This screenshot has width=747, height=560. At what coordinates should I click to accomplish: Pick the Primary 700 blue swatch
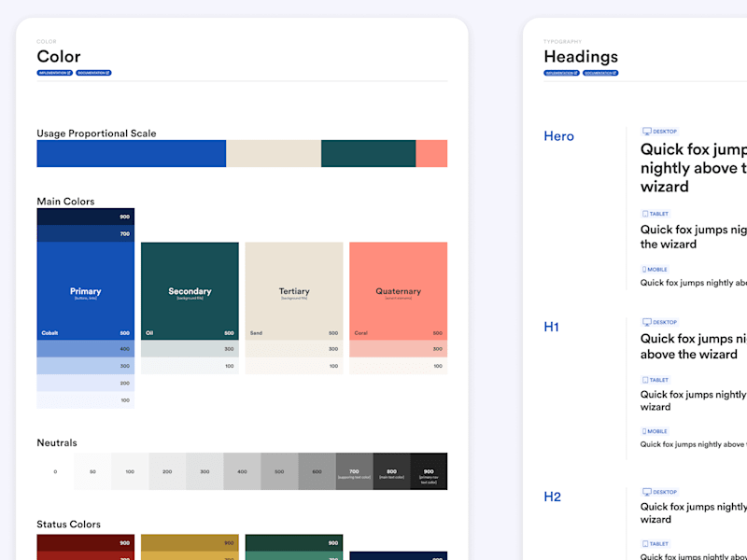tap(86, 234)
